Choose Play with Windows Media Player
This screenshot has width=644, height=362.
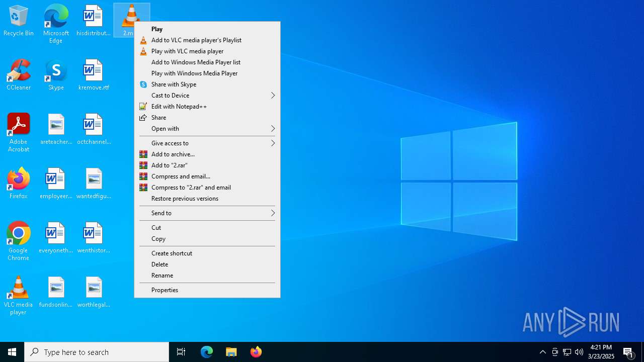coord(207,73)
